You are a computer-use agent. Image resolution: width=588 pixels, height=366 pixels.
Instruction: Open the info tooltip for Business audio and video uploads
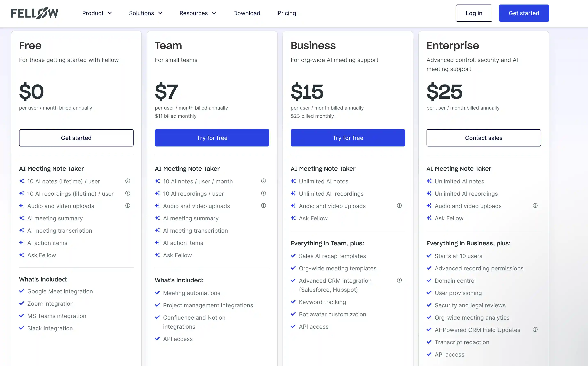399,206
